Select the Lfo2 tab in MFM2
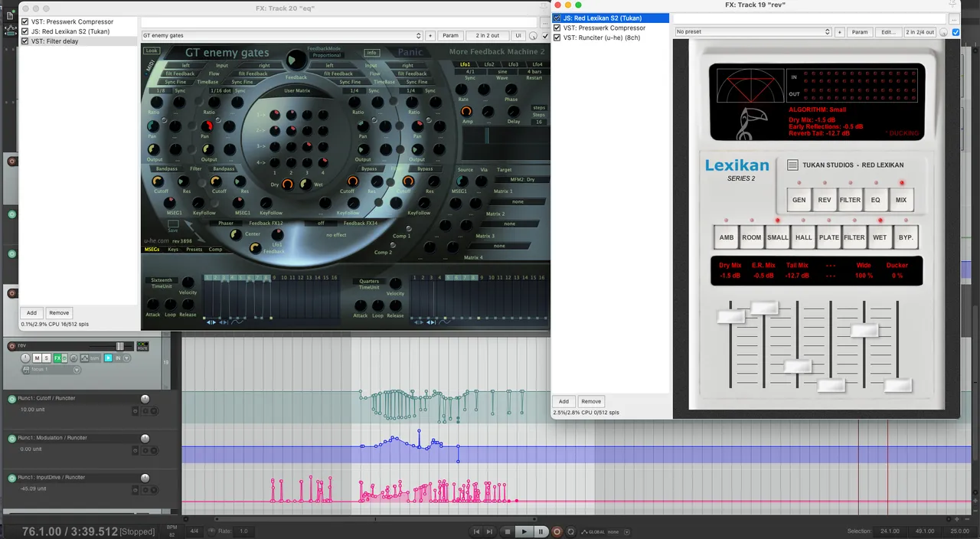Viewport: 980px width, 539px height. point(488,64)
